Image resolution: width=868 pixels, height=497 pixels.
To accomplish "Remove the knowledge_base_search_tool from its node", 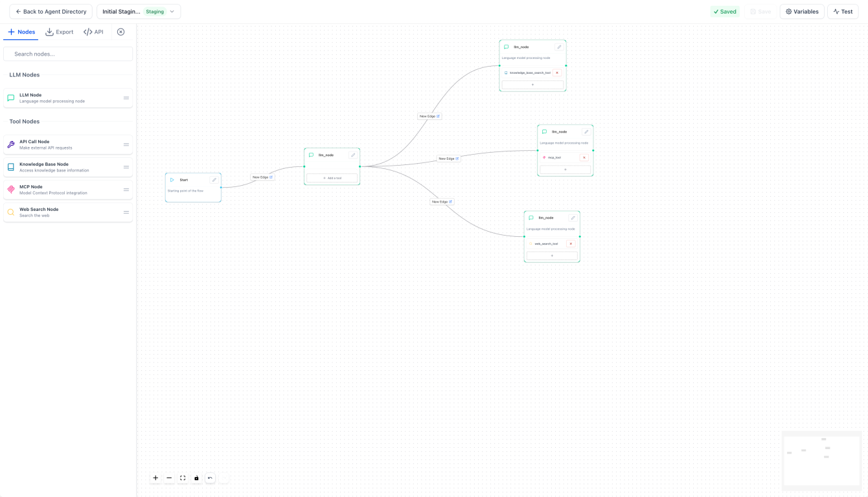I will tap(557, 72).
